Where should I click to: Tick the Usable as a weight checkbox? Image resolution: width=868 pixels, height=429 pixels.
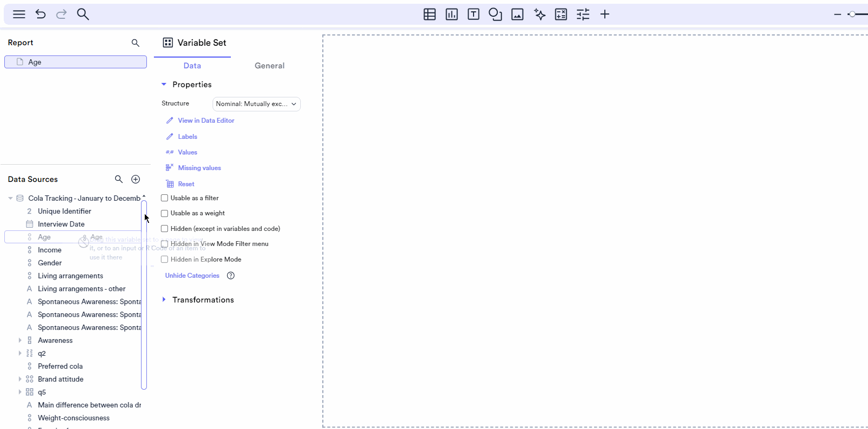tap(165, 214)
